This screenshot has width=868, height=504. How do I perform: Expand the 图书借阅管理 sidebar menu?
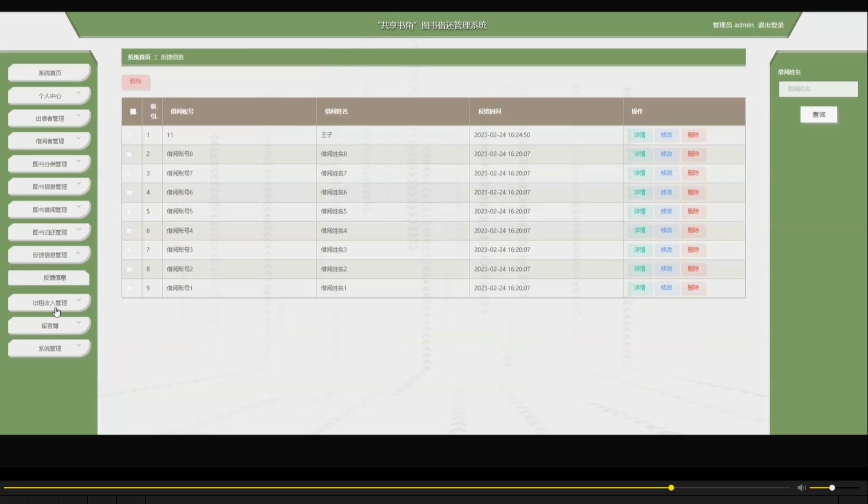(49, 210)
